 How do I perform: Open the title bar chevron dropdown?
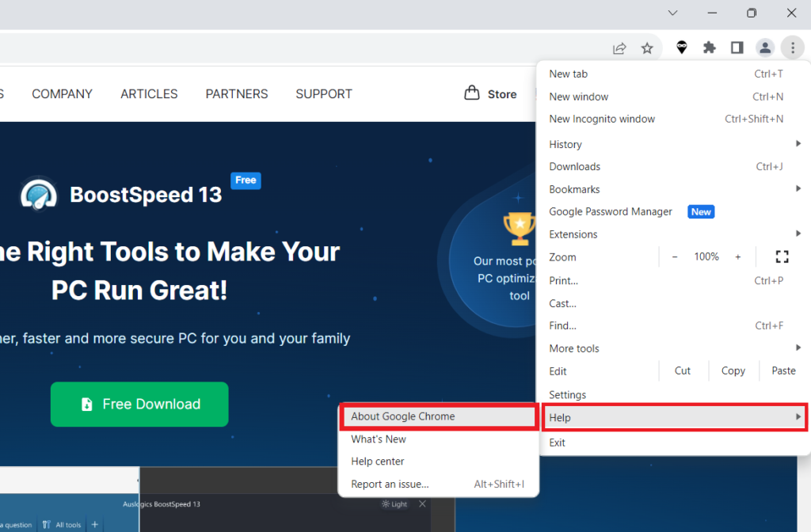[672, 13]
